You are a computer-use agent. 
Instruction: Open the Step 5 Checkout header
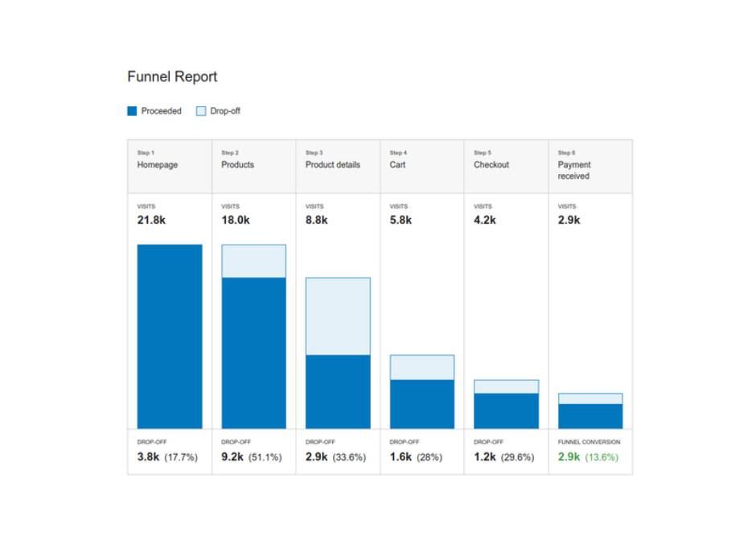click(x=506, y=167)
